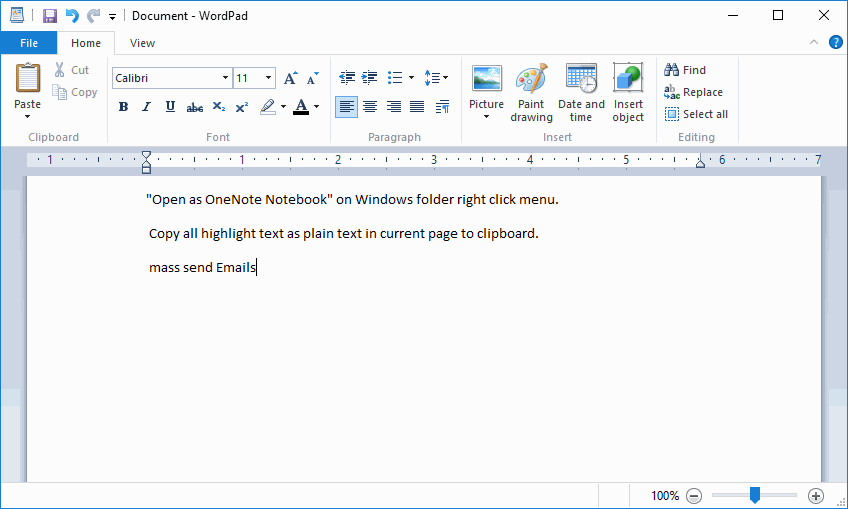This screenshot has width=848, height=509.
Task: Click inside the Calibri font name field
Action: click(165, 78)
